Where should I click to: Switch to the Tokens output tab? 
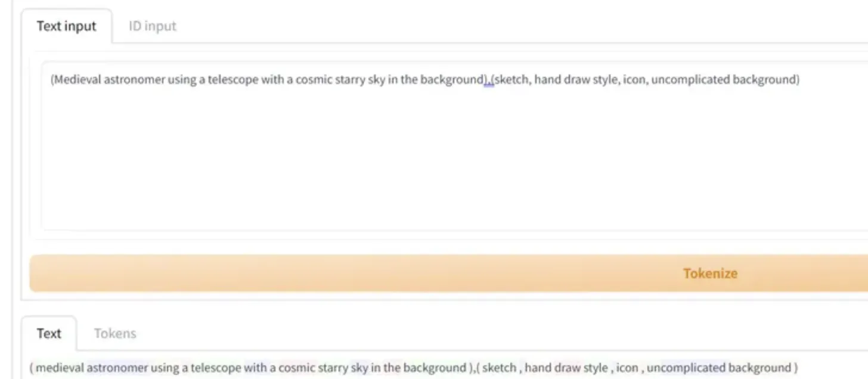click(x=115, y=334)
